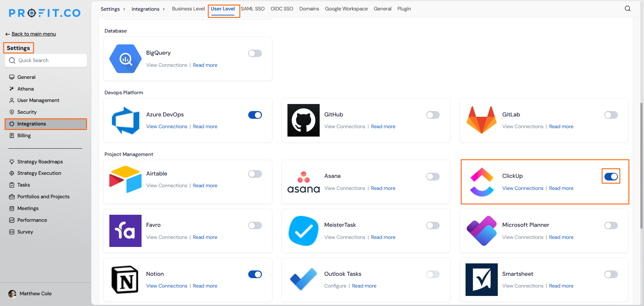The height and width of the screenshot is (306, 644).
Task: Toggle the Microsoft Planner integration switch
Action: pyautogui.click(x=611, y=225)
